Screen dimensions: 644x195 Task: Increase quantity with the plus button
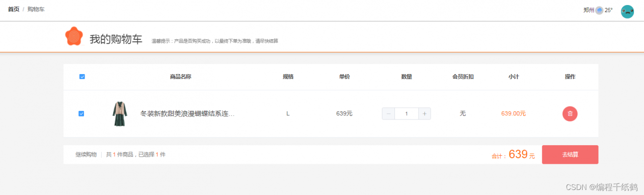tap(425, 114)
